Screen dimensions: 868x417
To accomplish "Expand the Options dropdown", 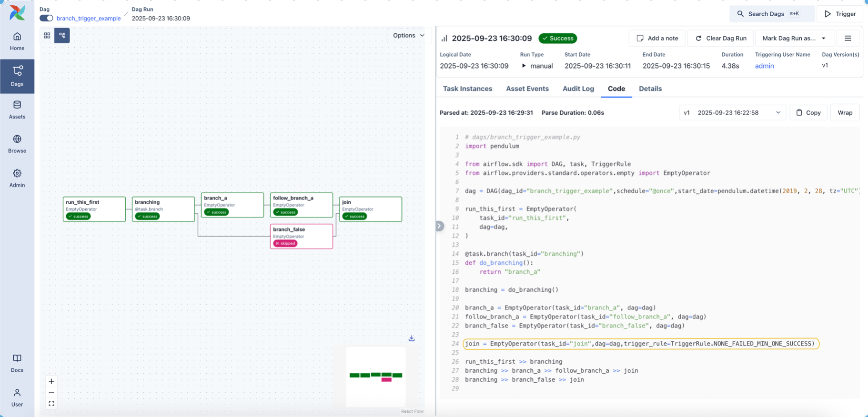I will (408, 35).
